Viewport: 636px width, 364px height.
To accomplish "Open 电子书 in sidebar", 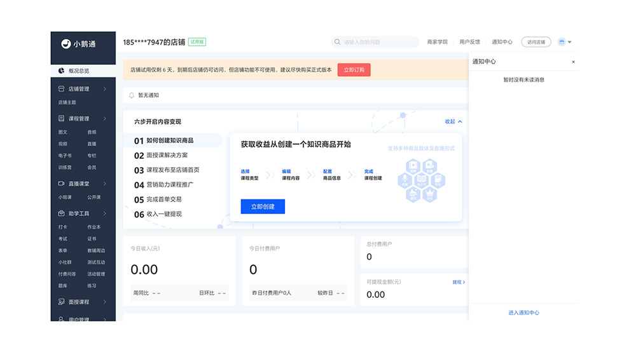I will [x=65, y=156].
